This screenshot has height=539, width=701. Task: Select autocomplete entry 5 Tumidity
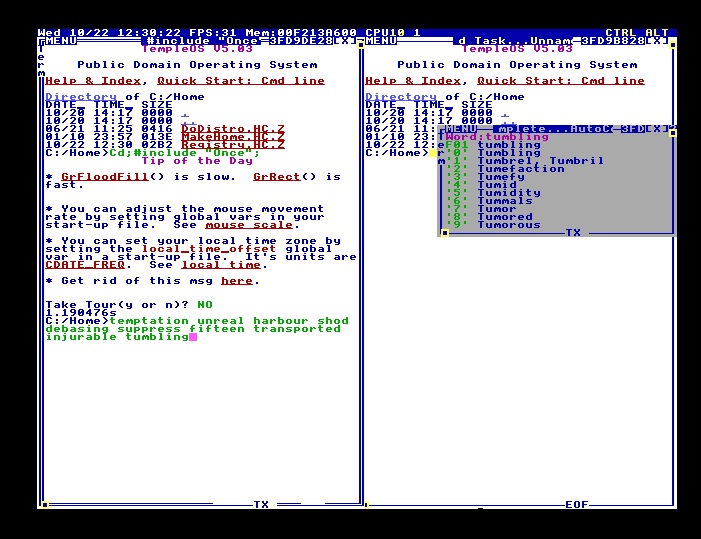[x=493, y=193]
